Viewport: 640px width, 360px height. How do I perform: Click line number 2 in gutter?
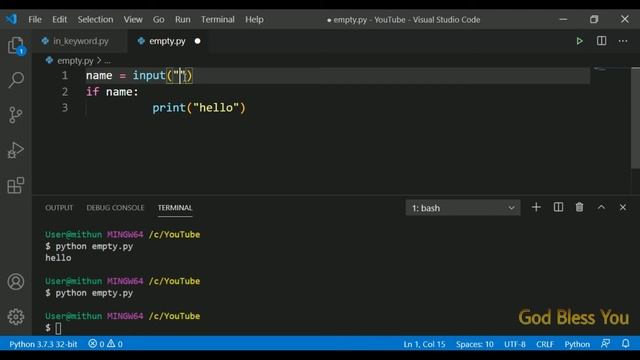point(65,91)
